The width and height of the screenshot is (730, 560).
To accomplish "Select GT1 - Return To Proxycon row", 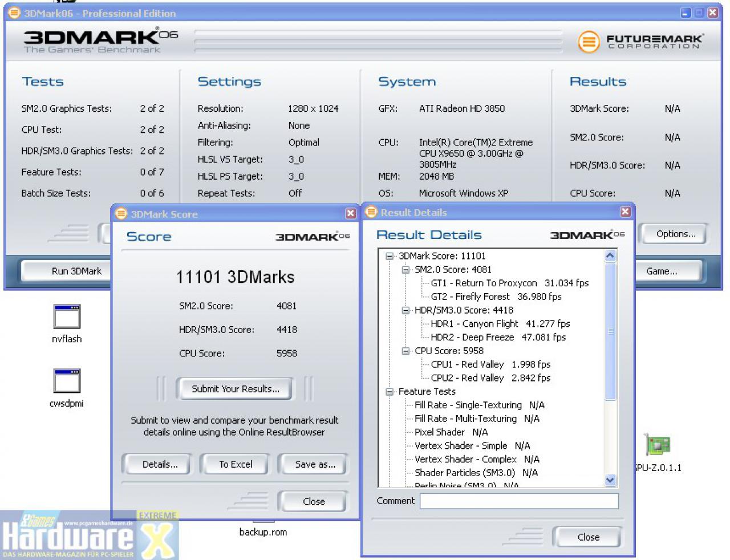I will [510, 283].
